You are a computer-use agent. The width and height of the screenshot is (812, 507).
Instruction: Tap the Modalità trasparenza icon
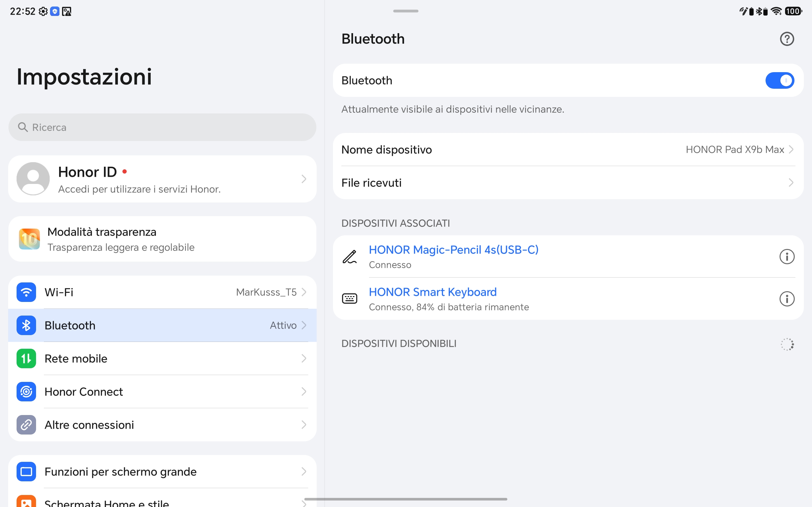30,239
